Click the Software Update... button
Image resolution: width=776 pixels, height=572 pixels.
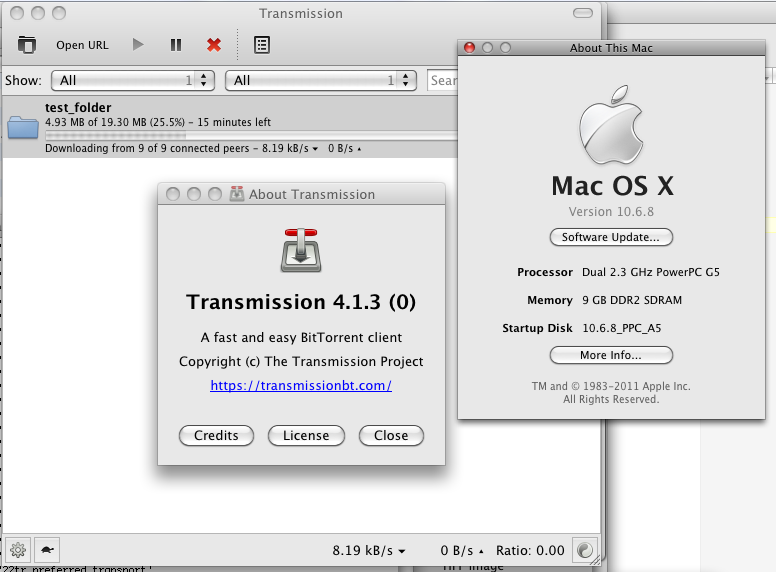611,237
